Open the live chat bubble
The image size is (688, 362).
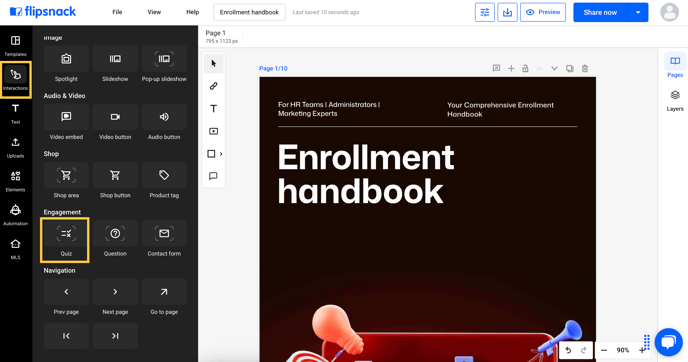[668, 342]
